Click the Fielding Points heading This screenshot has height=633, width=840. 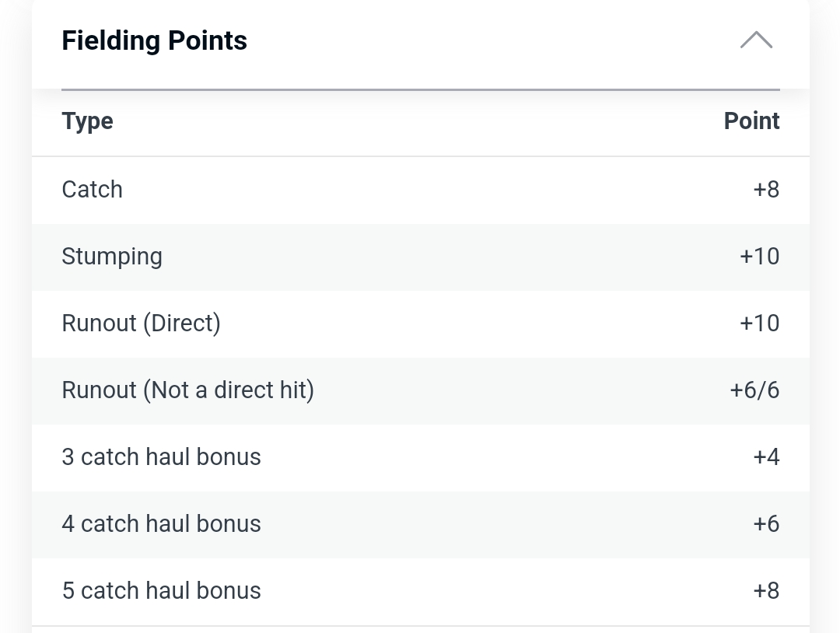154,40
